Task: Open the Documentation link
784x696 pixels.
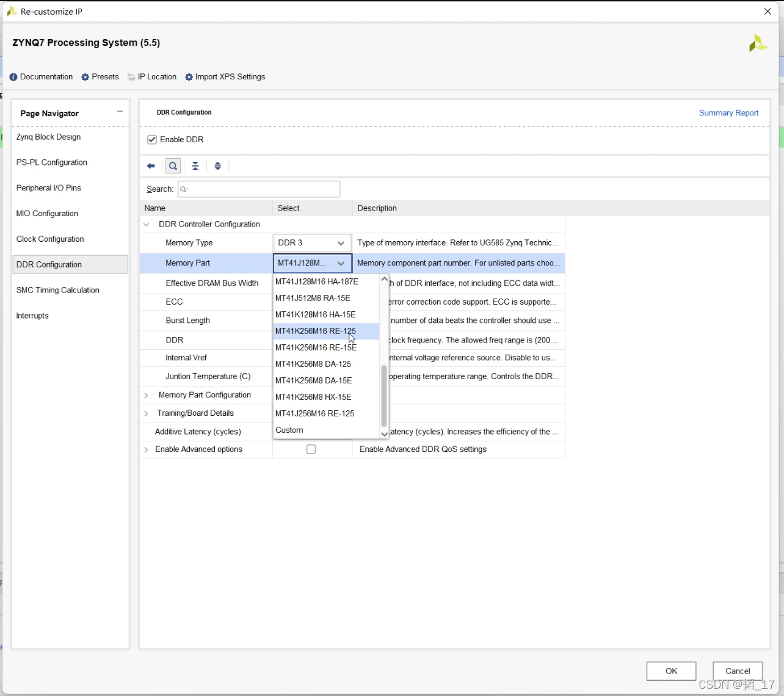Action: pyautogui.click(x=46, y=77)
